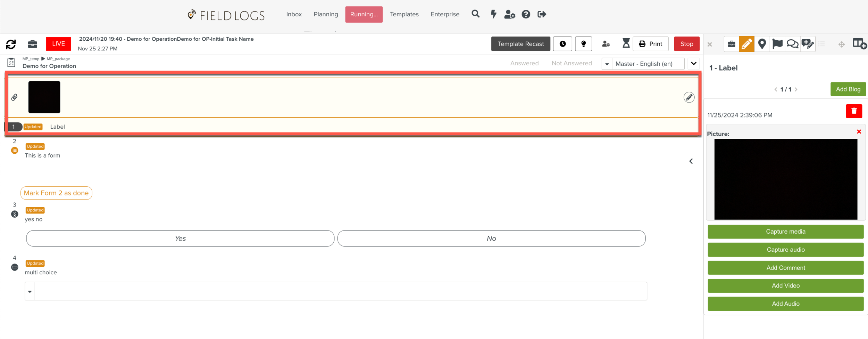Screen dimensions: 868x339
Task: Click the pencil edit icon on Label row
Action: [x=689, y=97]
